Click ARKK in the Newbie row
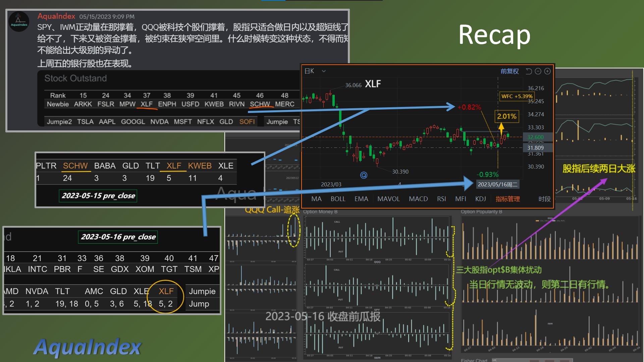Image resolution: width=644 pixels, height=362 pixels. point(83,104)
